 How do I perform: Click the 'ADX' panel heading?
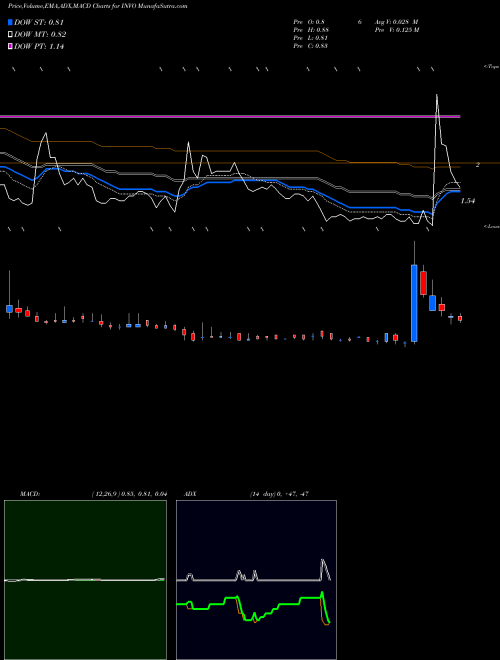[191, 494]
